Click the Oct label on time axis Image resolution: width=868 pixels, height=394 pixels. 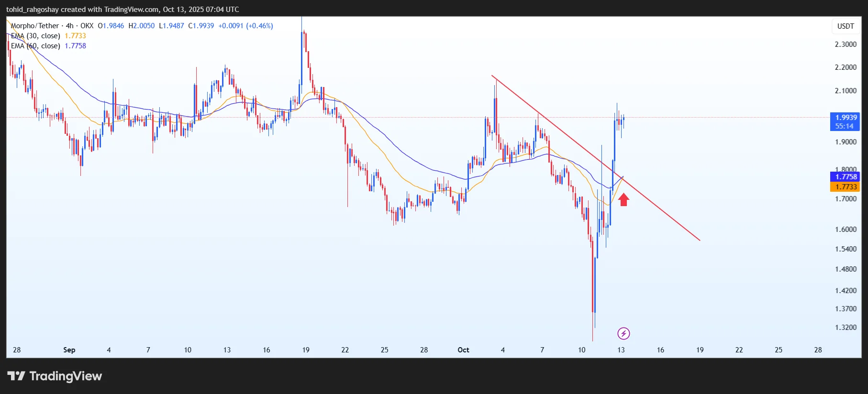[x=463, y=350]
